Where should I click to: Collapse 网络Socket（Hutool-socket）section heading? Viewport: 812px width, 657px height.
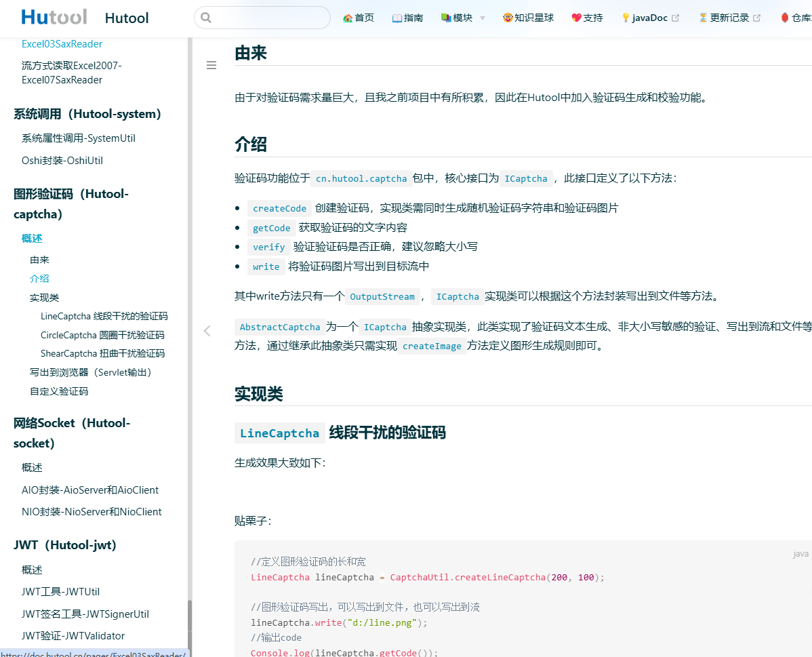tap(71, 433)
